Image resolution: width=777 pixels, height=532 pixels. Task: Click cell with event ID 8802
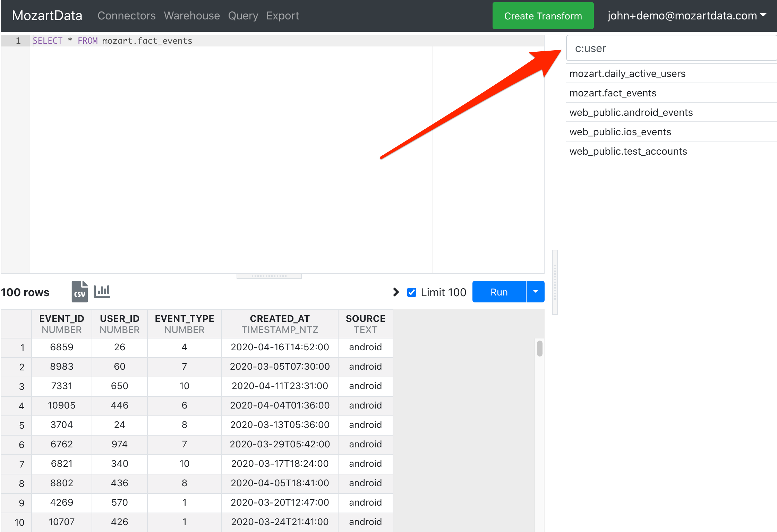[62, 483]
